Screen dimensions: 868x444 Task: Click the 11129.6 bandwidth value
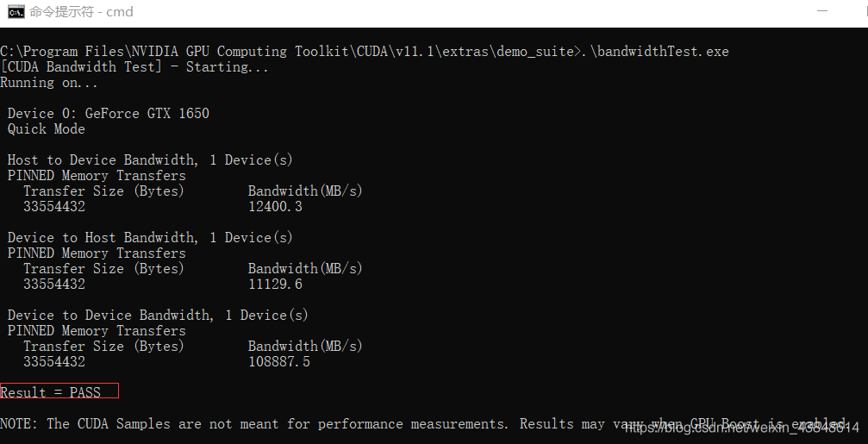275,285
